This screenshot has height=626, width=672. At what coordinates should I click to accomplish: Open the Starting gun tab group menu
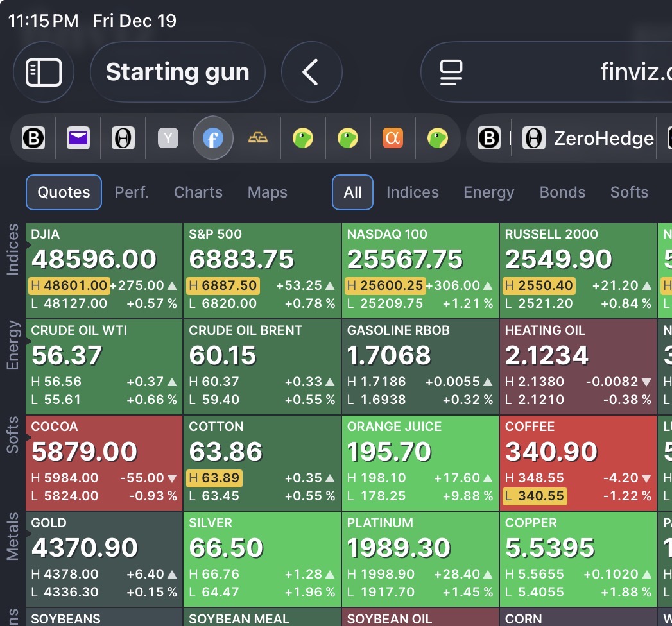178,72
